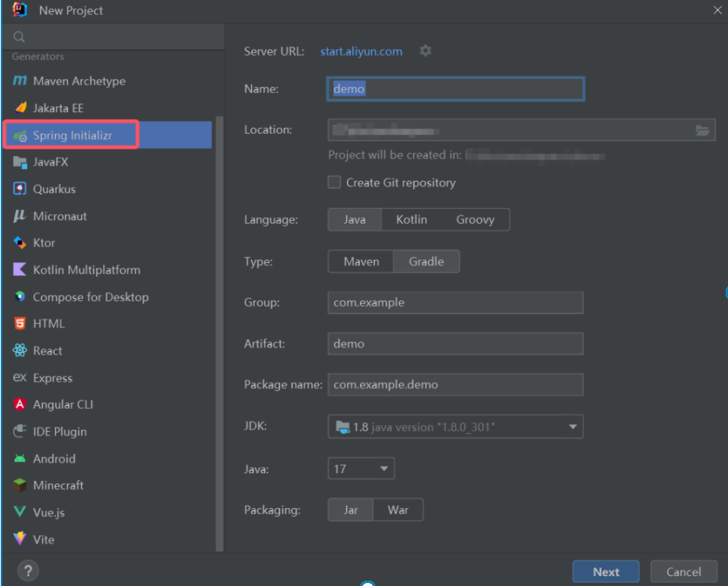Select React in generators list

(107, 351)
